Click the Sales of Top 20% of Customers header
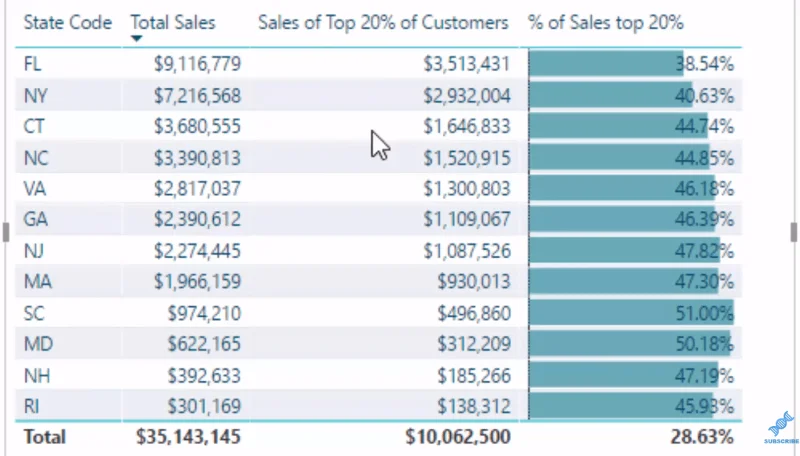The height and width of the screenshot is (456, 800). pos(383,22)
